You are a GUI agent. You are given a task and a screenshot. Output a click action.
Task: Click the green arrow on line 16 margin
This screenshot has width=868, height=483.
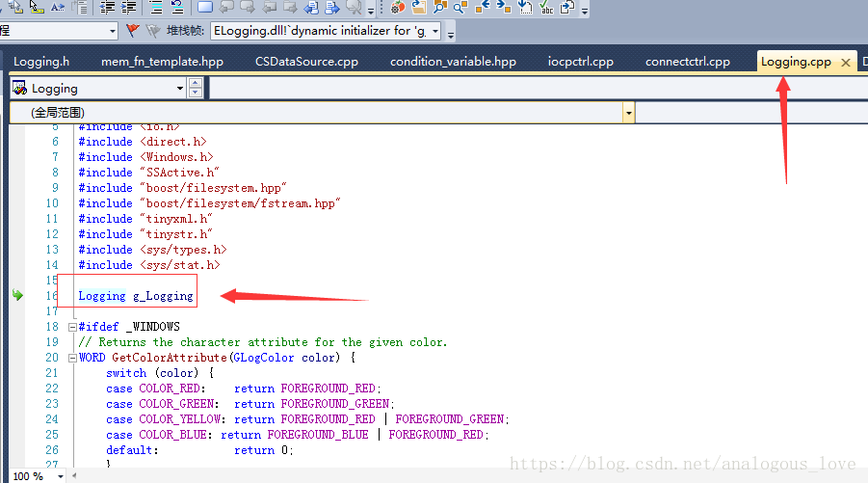pos(17,295)
